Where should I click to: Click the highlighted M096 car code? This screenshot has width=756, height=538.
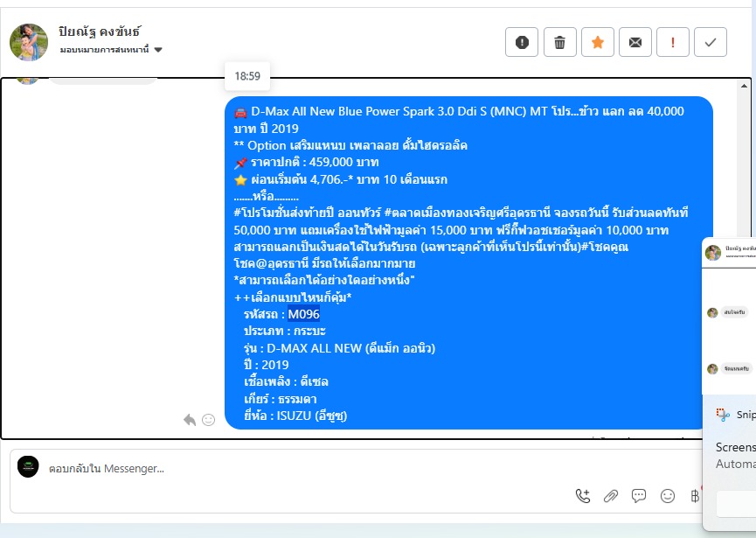pos(304,314)
